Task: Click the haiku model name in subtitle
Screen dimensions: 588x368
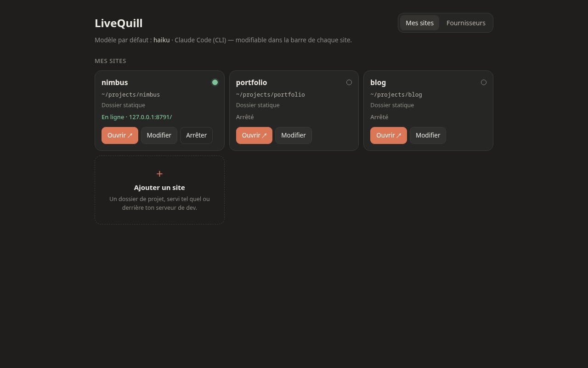Action: pos(162,40)
